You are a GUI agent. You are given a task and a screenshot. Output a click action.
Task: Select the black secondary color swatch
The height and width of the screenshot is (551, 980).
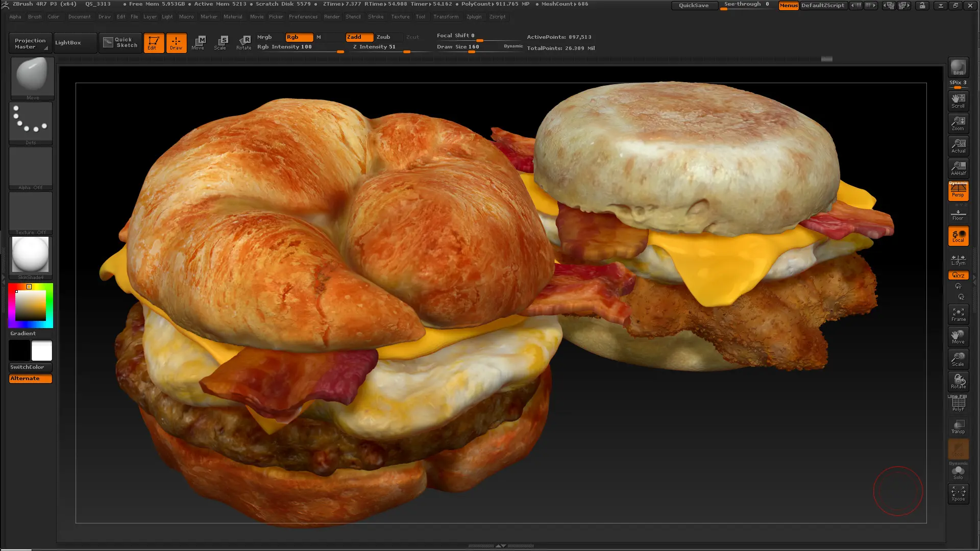[x=19, y=351]
